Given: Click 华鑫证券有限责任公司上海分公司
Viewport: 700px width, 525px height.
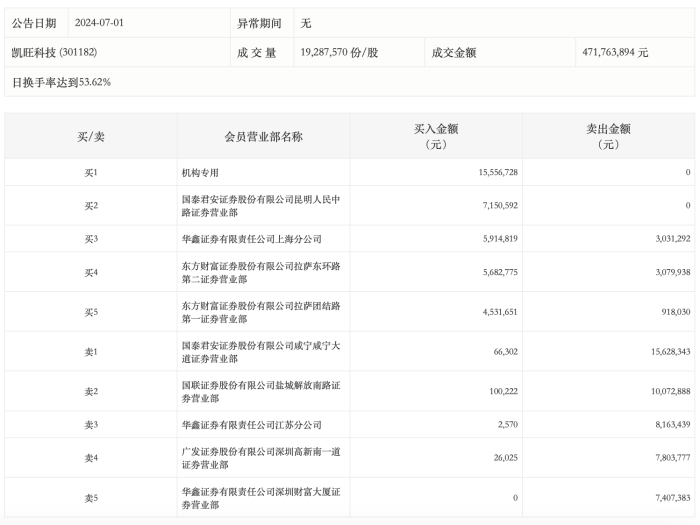Looking at the screenshot, I should (251, 239).
